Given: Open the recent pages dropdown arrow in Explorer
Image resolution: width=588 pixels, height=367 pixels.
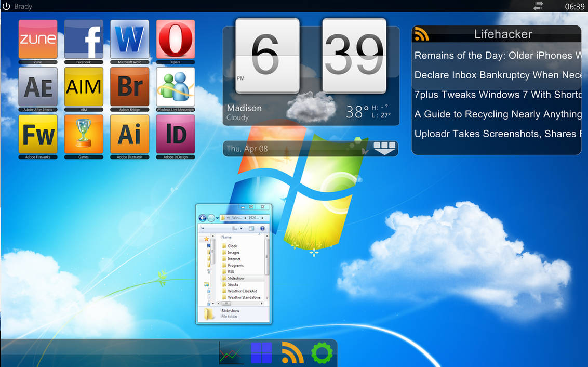Looking at the screenshot, I should click(x=218, y=218).
